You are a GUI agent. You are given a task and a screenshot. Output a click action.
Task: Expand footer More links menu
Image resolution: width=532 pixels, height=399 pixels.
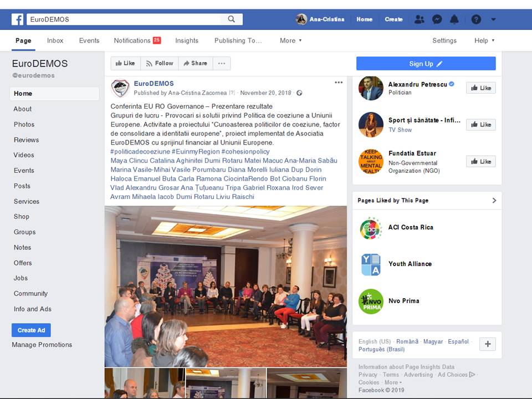click(x=393, y=382)
